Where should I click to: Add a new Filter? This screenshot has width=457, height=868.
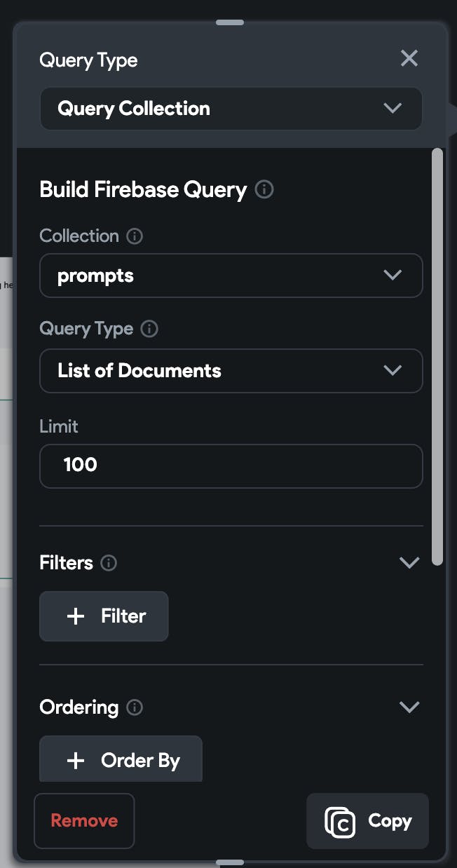104,616
